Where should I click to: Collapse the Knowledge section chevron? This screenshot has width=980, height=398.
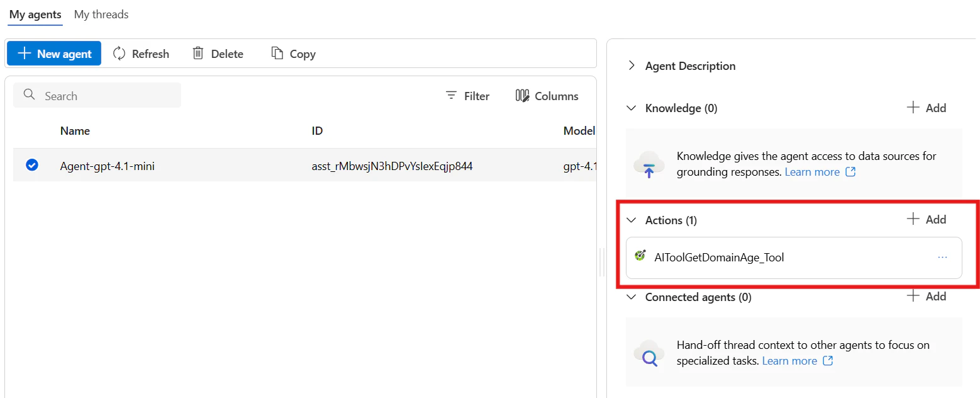coord(632,108)
